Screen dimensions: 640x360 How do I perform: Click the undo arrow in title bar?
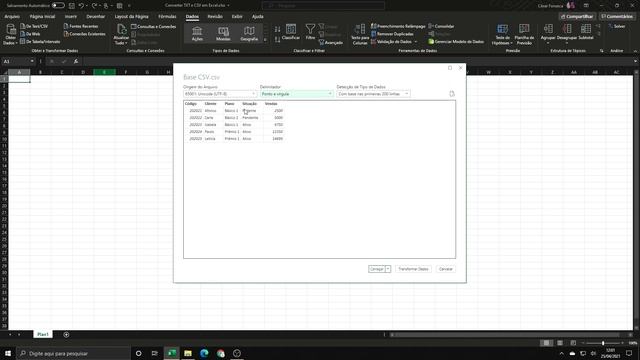[81, 6]
